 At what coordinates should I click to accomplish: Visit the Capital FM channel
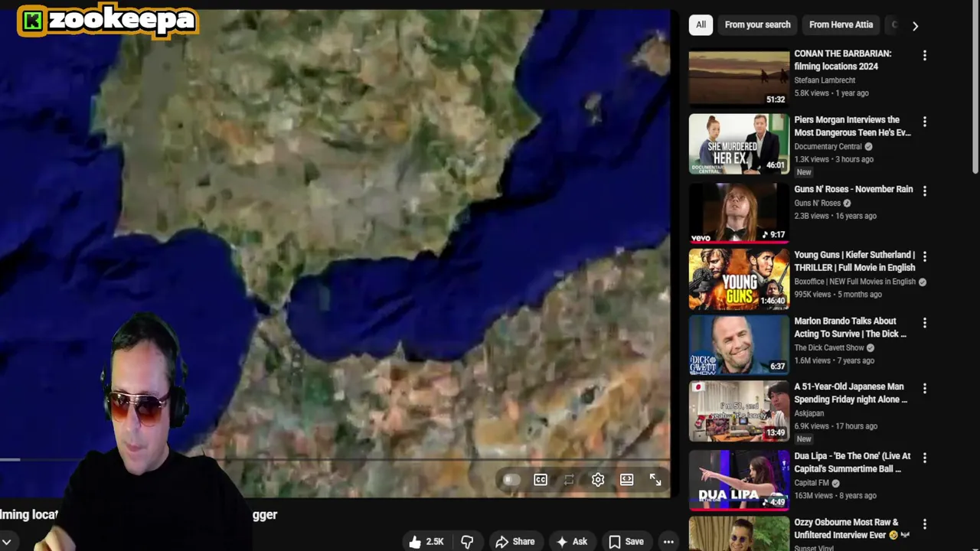coord(812,483)
